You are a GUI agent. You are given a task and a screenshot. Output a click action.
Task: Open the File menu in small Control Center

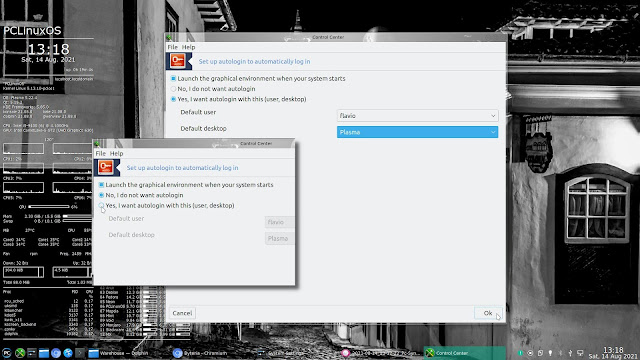(100, 153)
